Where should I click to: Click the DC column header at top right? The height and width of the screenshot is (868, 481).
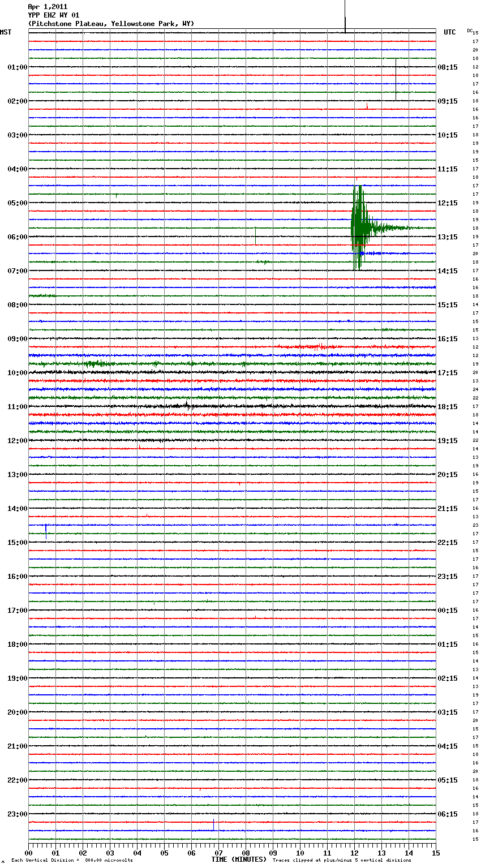(470, 31)
